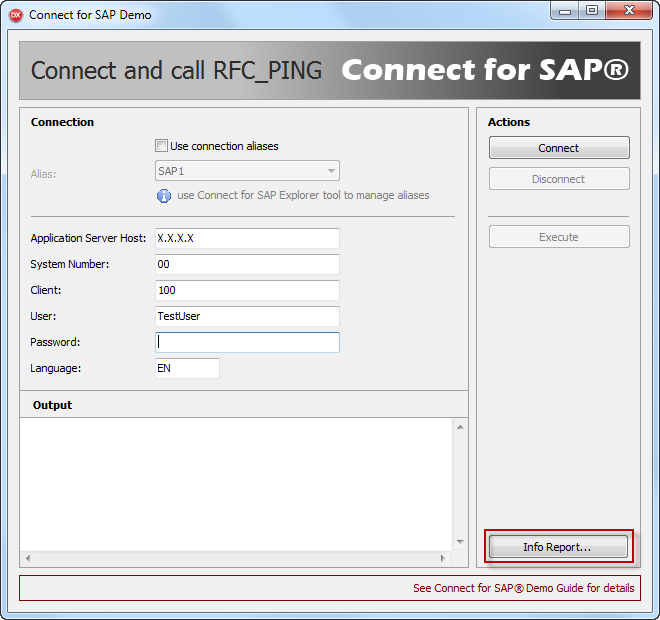Click the Disconnect button

[559, 179]
